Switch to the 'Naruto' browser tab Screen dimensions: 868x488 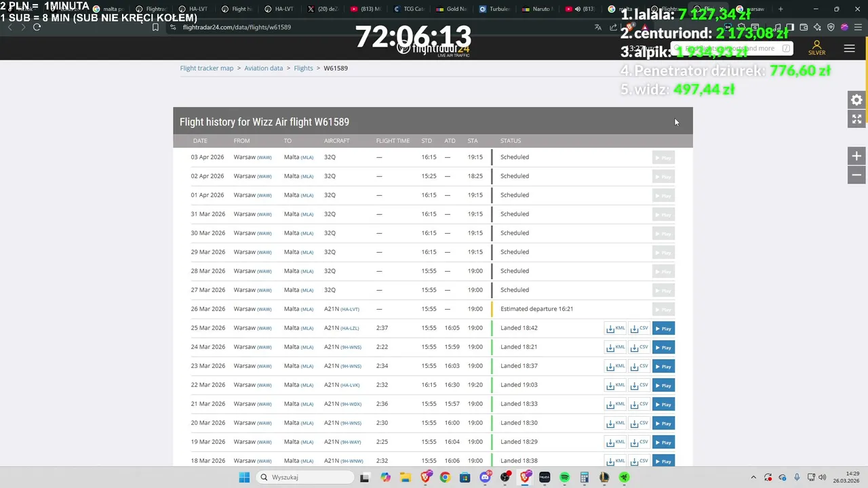pos(538,9)
